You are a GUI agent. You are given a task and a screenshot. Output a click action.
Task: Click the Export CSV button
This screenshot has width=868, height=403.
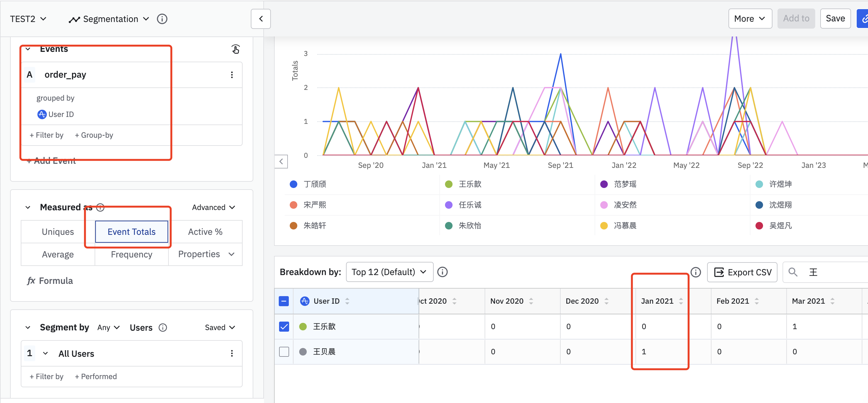(x=742, y=272)
